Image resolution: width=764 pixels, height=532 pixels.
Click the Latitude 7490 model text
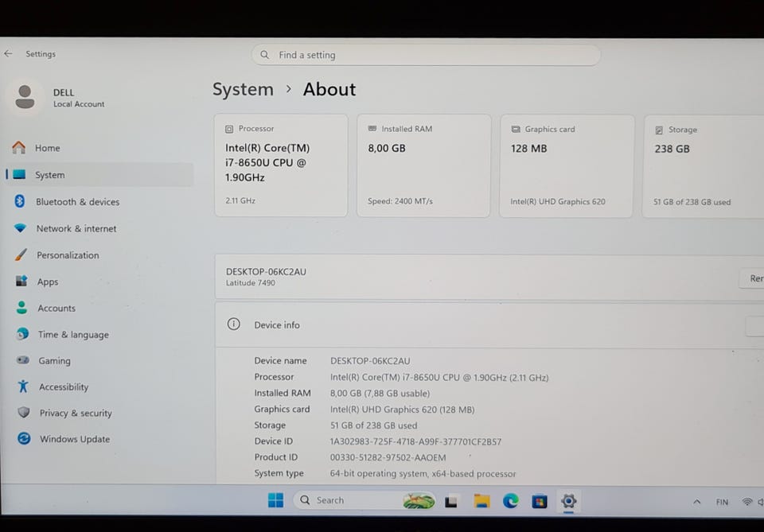point(251,283)
